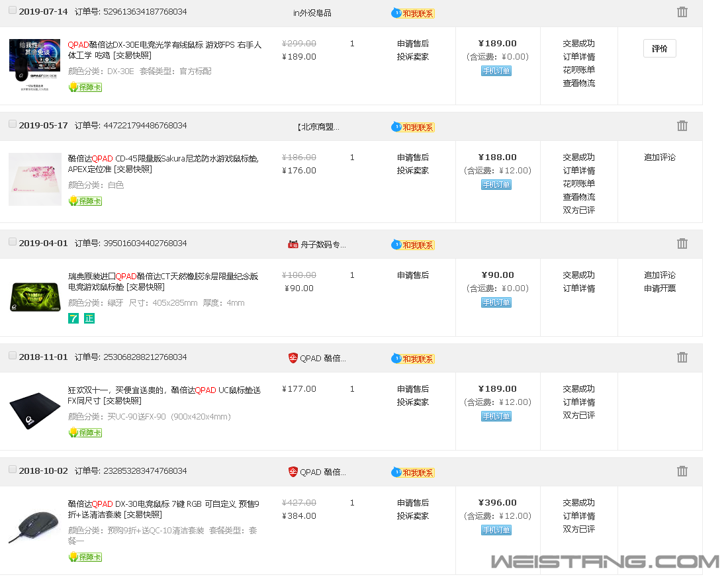Click 保障卡 badge under the DX-30 mouse
Viewport: 728px width, 577px height.
point(85,557)
